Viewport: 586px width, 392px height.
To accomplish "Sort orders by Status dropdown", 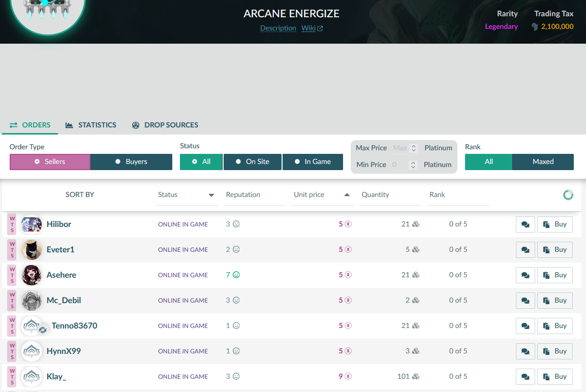I will pos(187,195).
